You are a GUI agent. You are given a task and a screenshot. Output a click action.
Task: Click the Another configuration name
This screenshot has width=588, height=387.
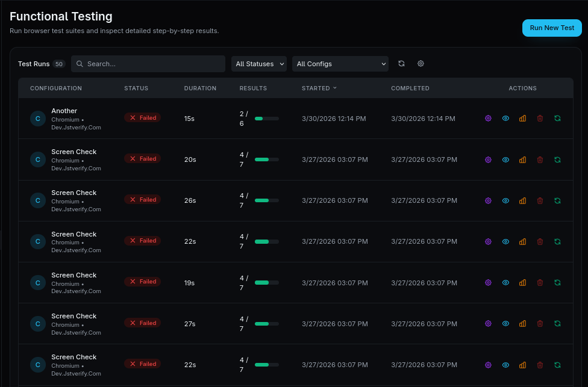[64, 111]
